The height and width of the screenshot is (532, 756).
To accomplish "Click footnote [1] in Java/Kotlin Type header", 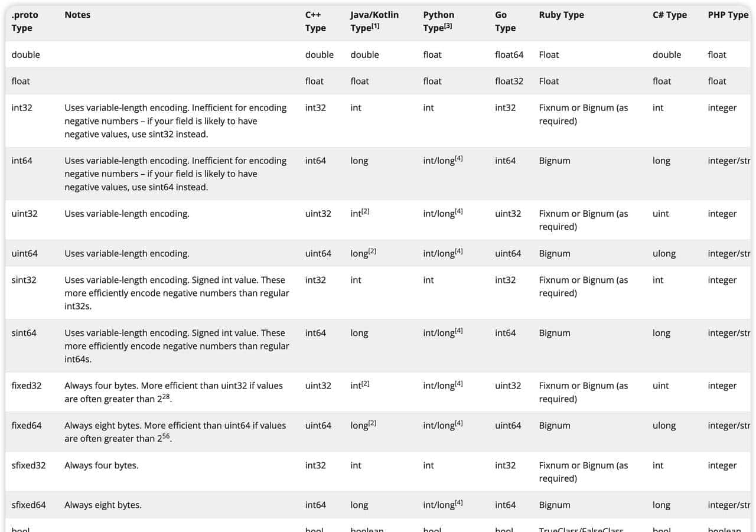I will pos(376,26).
